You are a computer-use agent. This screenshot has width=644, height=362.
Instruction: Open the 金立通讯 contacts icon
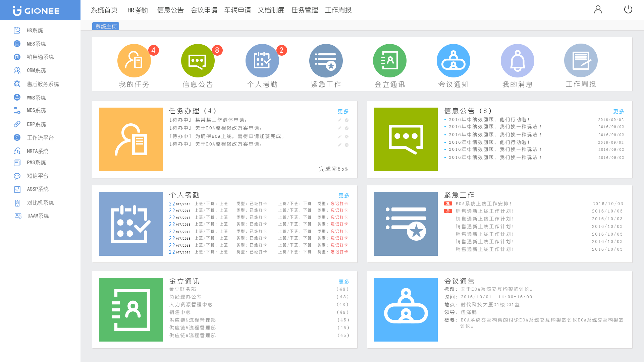tap(389, 61)
